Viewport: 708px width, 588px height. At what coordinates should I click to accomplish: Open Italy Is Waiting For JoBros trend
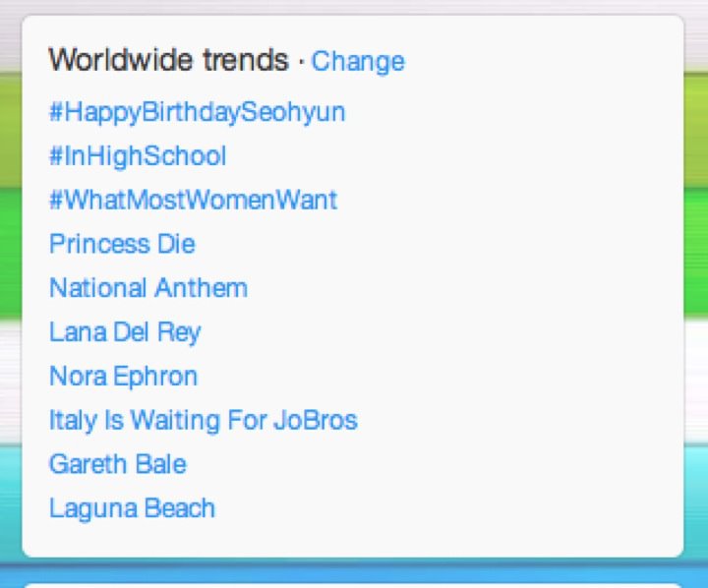(x=204, y=421)
